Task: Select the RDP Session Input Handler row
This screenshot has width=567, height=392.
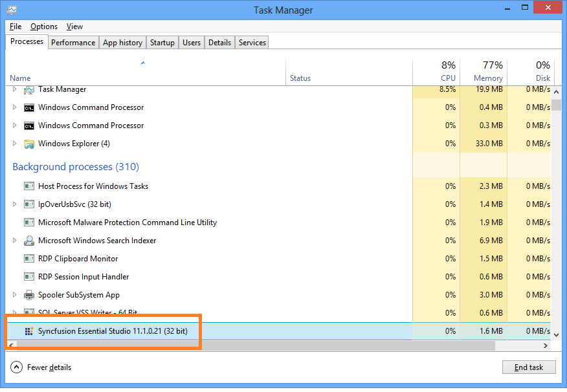Action: (x=278, y=276)
